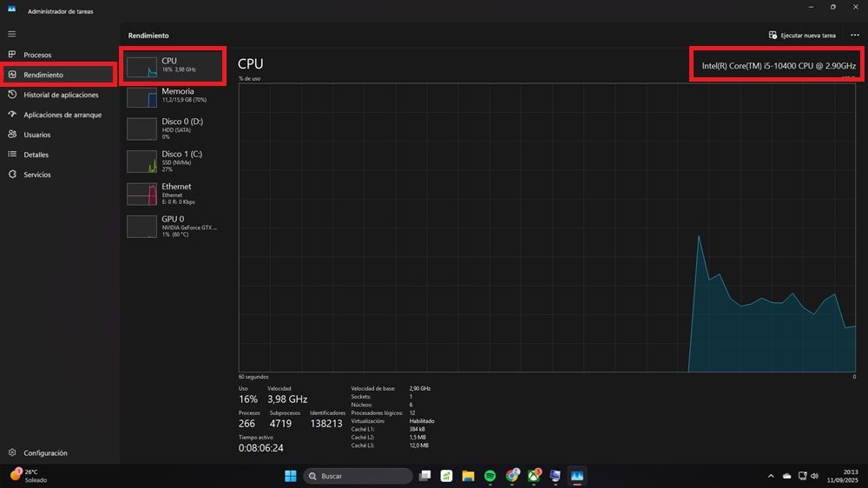Click the Task Manager taskbar icon
The height and width of the screenshot is (488, 868).
click(577, 476)
